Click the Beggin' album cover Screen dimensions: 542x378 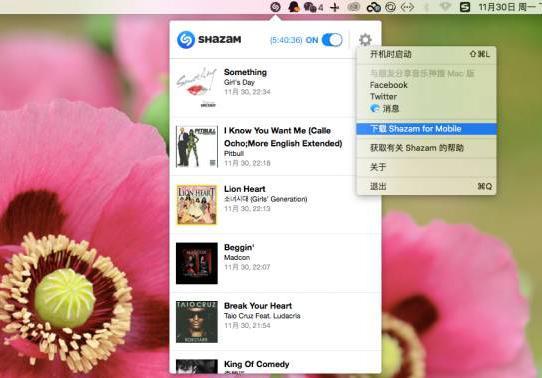197,263
